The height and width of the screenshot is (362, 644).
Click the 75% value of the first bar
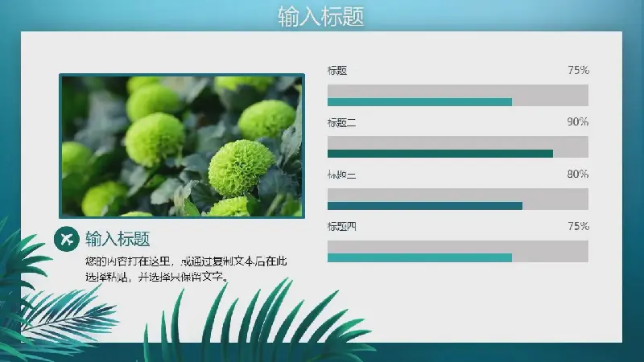click(578, 71)
